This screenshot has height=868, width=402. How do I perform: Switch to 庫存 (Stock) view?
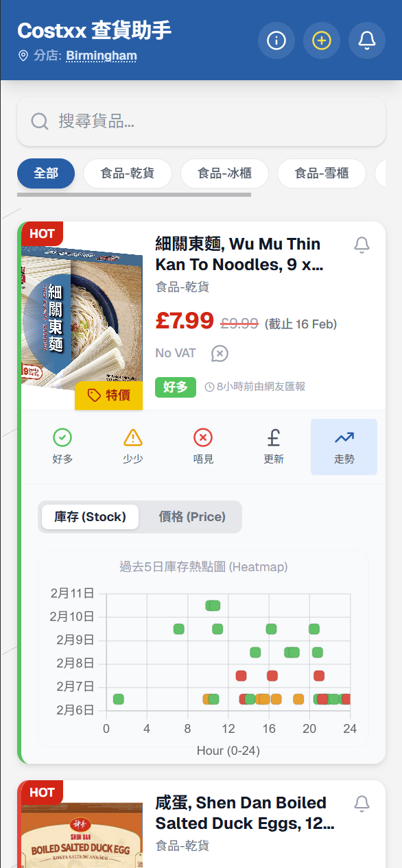click(x=90, y=517)
